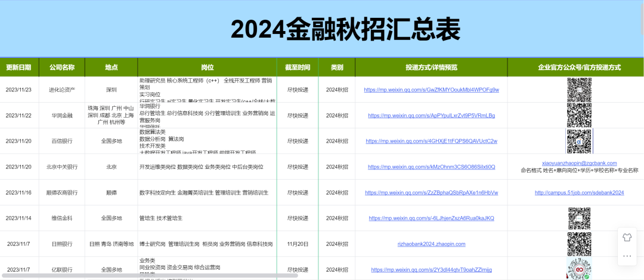
Task: Select the 华润金融 company cell
Action: coord(62,116)
